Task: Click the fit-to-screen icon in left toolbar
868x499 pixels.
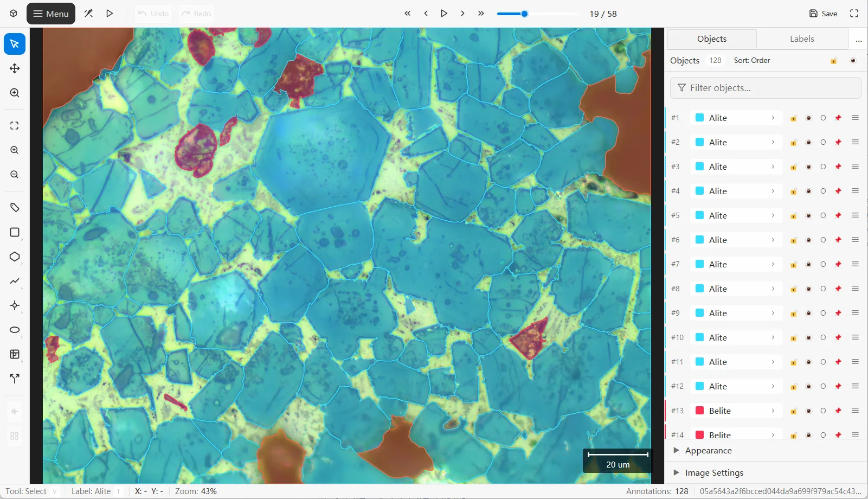Action: click(15, 126)
